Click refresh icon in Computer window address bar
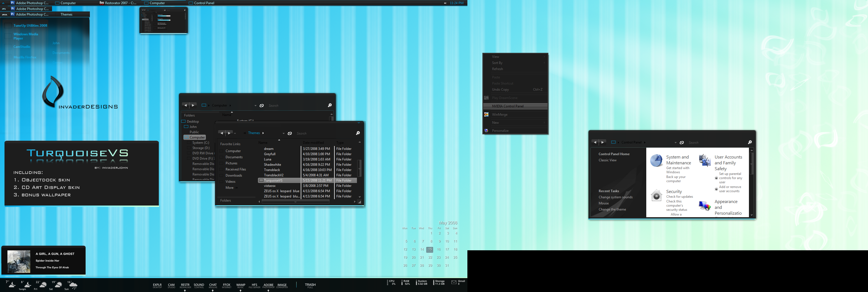 pos(262,105)
